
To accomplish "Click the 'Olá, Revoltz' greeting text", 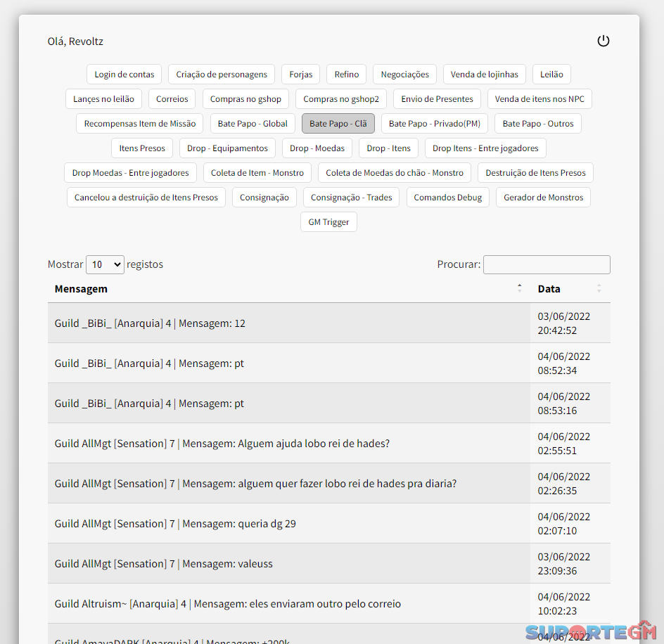I will pos(75,41).
